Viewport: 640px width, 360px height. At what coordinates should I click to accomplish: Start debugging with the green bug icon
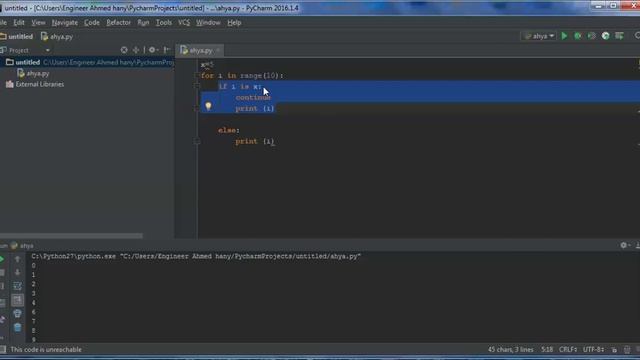pyautogui.click(x=578, y=36)
